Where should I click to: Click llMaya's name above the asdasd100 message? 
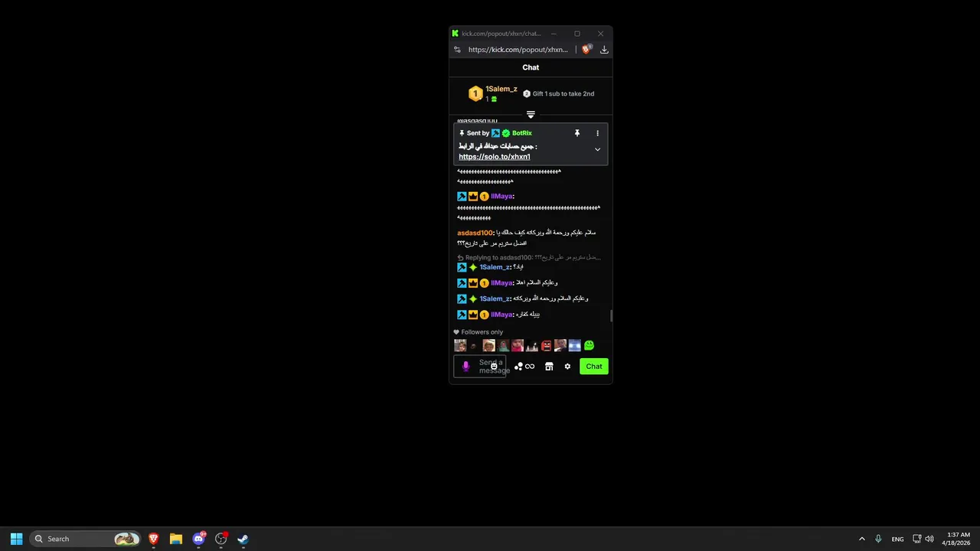[502, 197]
